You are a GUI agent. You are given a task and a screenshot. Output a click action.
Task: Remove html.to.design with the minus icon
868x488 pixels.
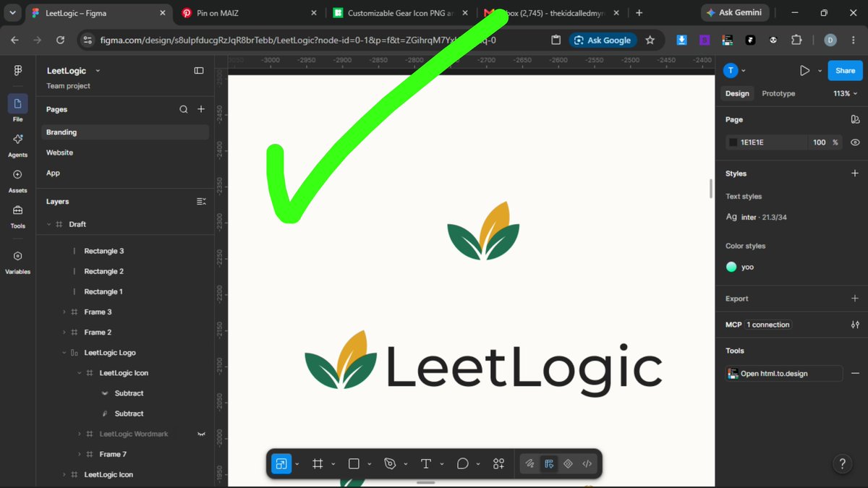pyautogui.click(x=855, y=374)
